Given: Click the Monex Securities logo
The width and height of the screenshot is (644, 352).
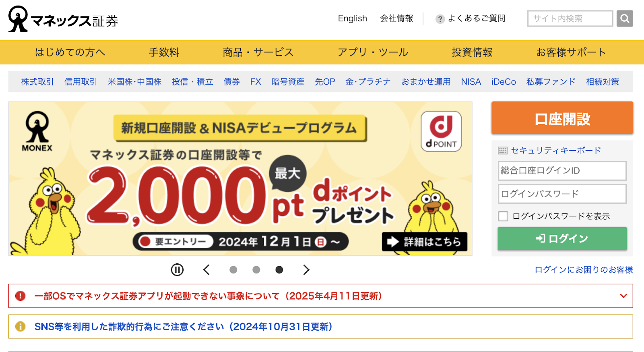Looking at the screenshot, I should tap(63, 19).
